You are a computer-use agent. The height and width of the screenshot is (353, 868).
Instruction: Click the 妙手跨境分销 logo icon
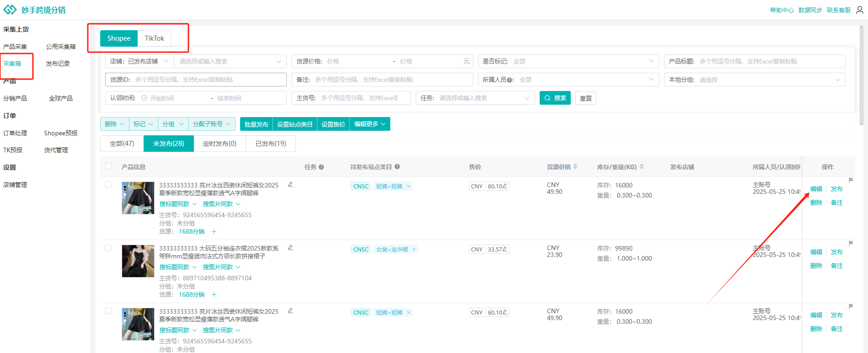(10, 10)
